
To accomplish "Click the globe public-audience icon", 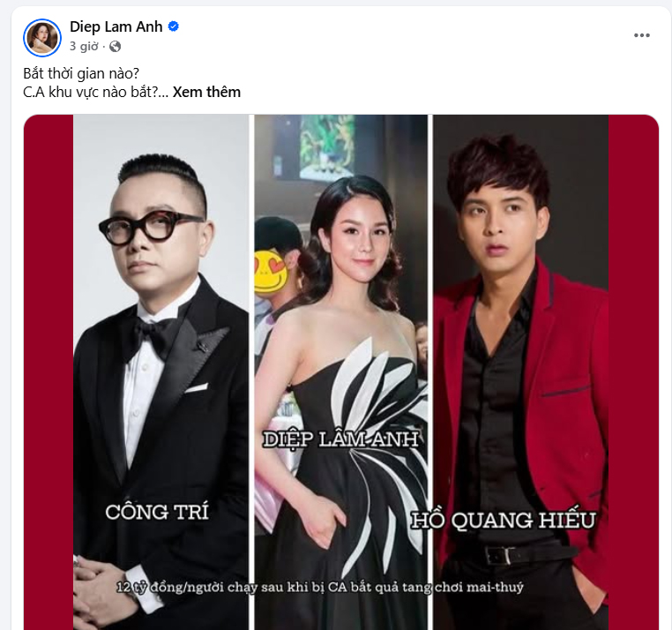I will tap(115, 46).
